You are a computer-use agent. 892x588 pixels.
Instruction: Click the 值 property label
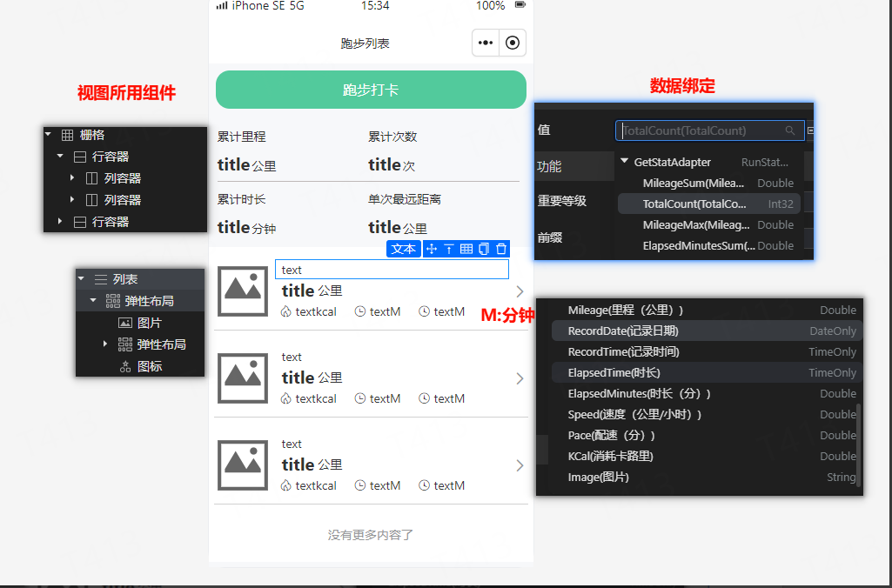(544, 130)
